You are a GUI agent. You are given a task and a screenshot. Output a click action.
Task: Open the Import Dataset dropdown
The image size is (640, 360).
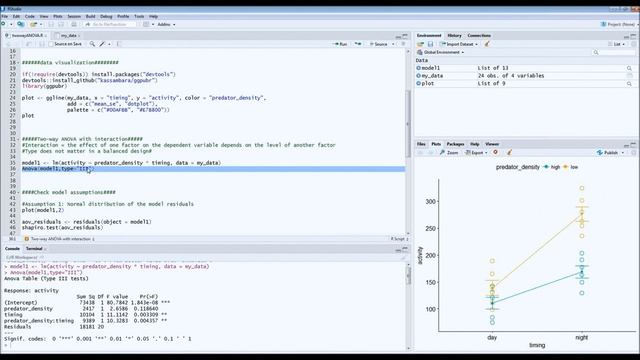pyautogui.click(x=459, y=44)
